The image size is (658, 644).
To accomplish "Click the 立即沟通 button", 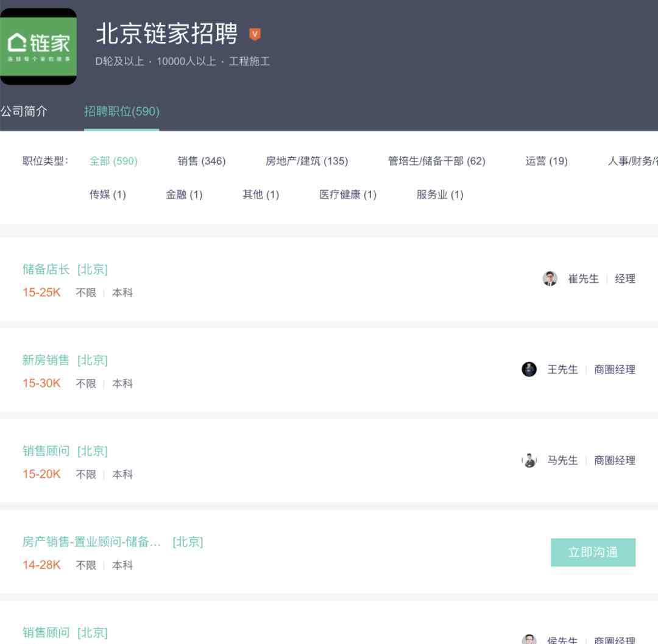I will click(593, 552).
